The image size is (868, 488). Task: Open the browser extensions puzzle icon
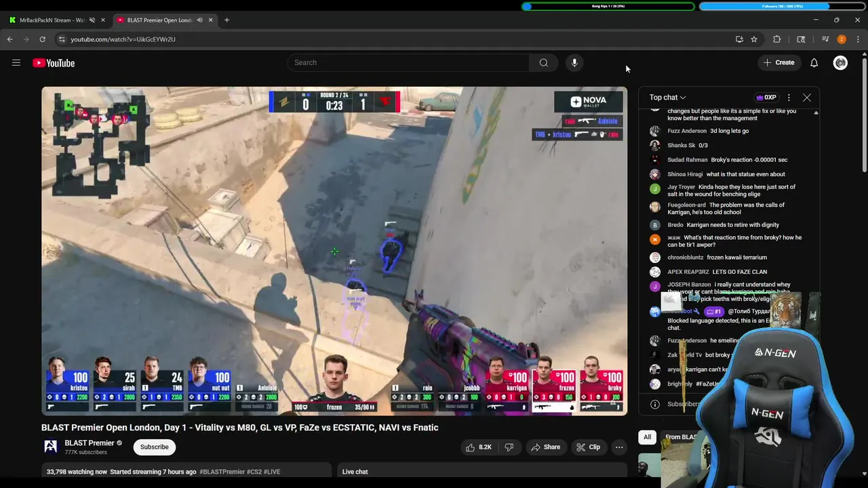coord(777,39)
